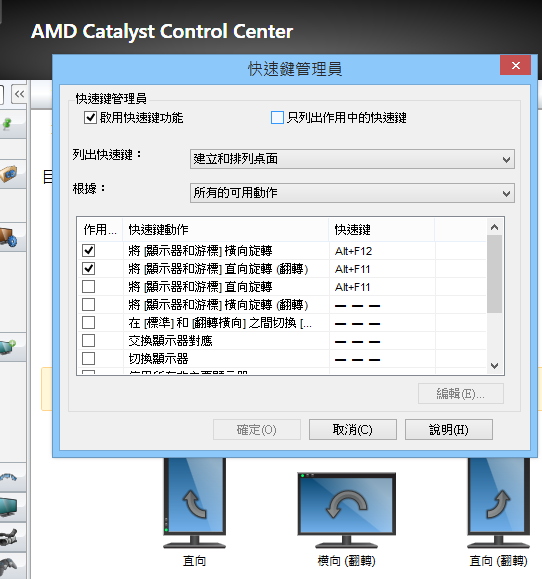Image resolution: width=542 pixels, height=579 pixels.
Task: Click the 快速鍵 column header
Action: pyautogui.click(x=382, y=230)
